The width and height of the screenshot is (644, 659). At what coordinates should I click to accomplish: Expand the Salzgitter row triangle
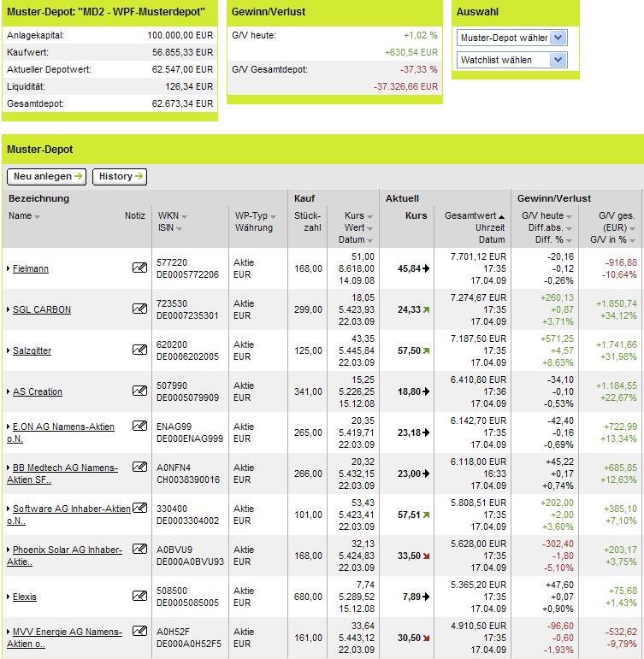(9, 350)
